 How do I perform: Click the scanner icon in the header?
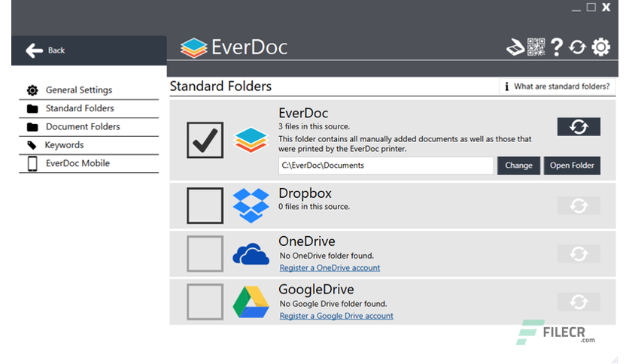(x=515, y=47)
